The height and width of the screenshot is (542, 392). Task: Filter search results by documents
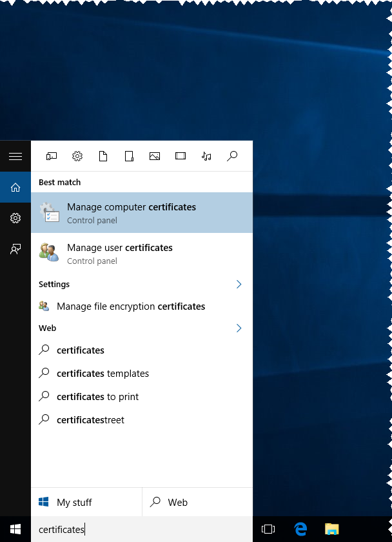coord(103,156)
